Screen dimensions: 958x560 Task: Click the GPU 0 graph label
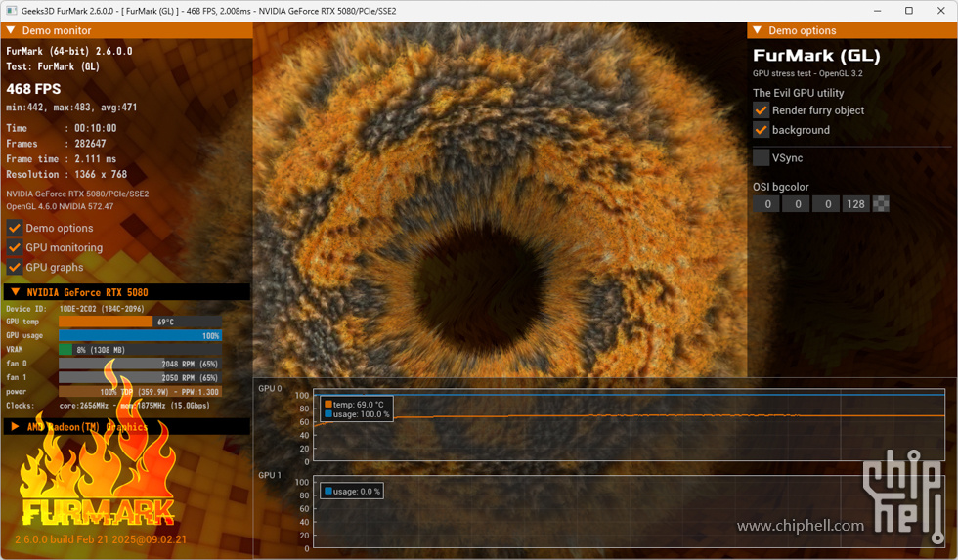click(270, 388)
